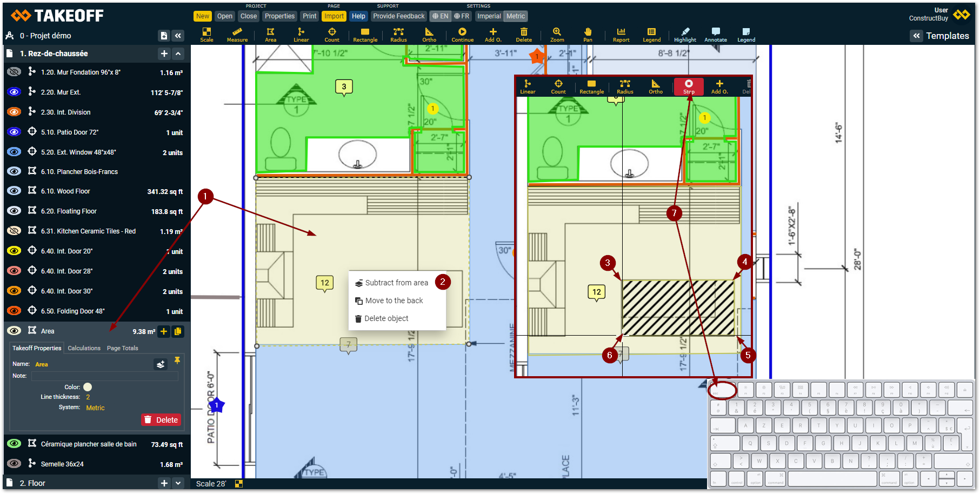Select the Scale tool in toolbar
The height and width of the screenshot is (494, 980).
click(x=206, y=35)
